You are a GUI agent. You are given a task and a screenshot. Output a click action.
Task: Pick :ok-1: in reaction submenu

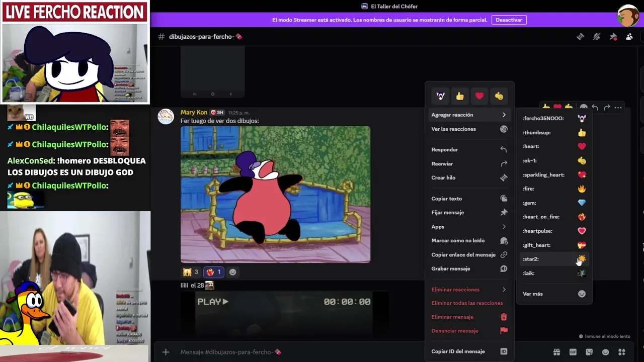pyautogui.click(x=554, y=161)
